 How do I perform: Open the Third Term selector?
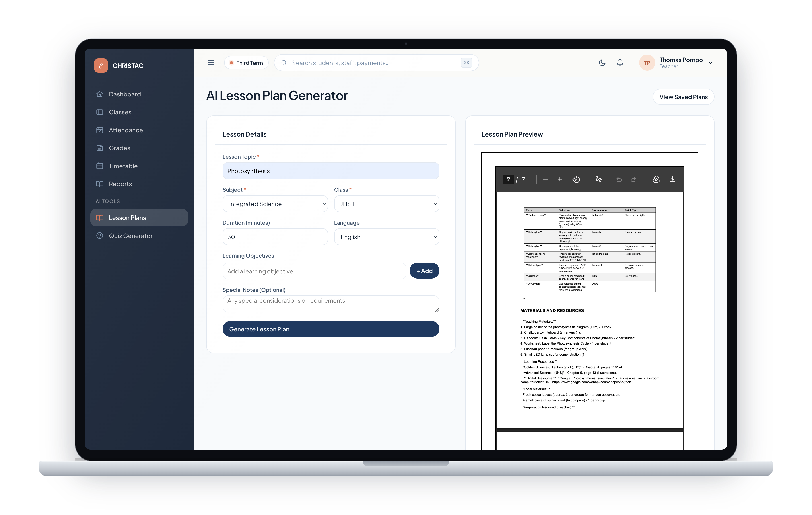coord(246,63)
